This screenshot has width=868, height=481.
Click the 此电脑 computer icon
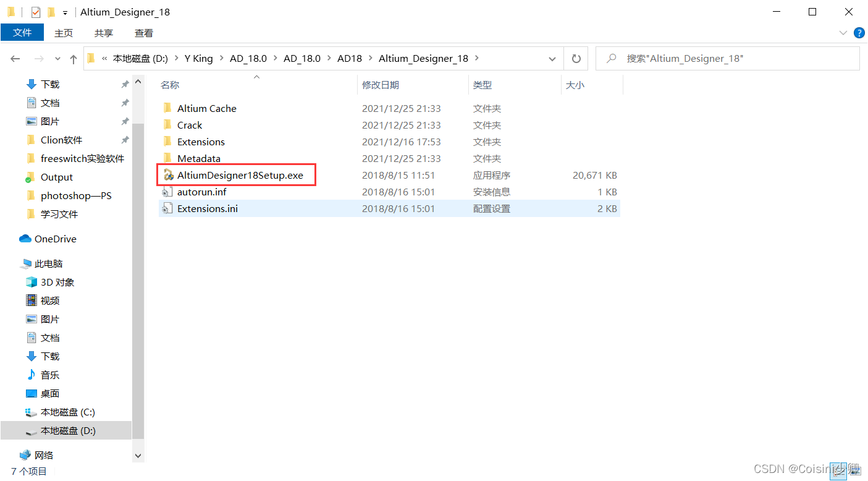(26, 263)
